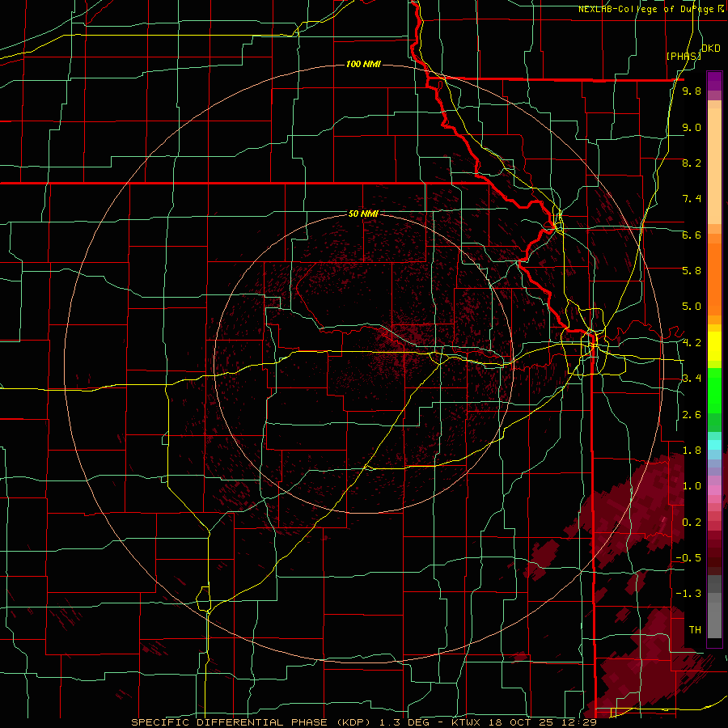Screen dimensions: 728x728
Task: Select the 6.6 value on the scale
Action: (692, 235)
